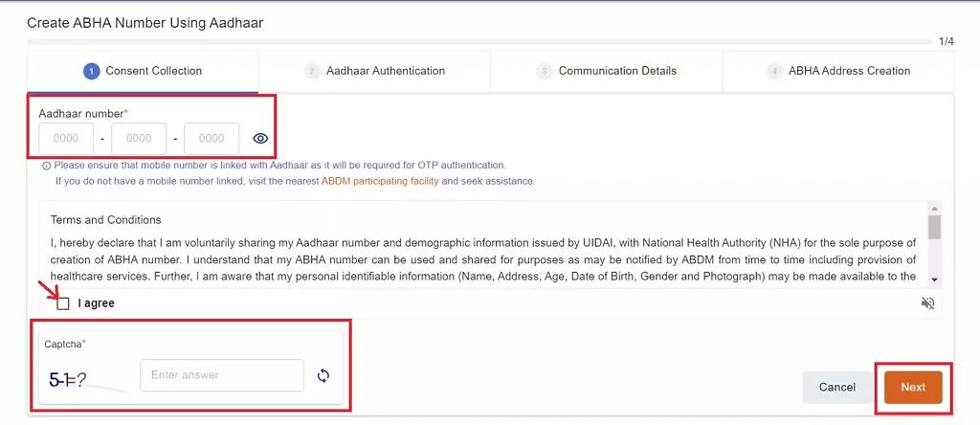Open the Aadhaar Authentication step tab
The image size is (980, 425).
click(x=374, y=71)
